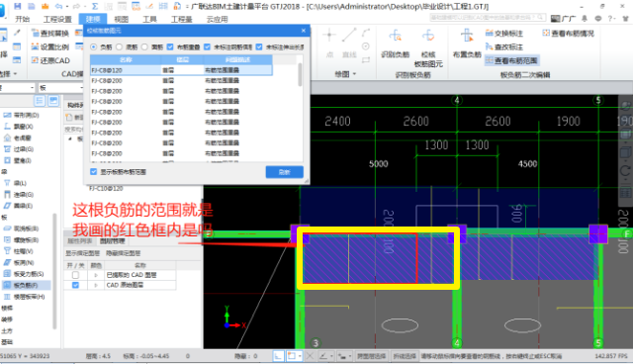Image resolution: width=633 pixels, height=364 pixels.
Task: Uncheck the CAD 原始图层 checkbox
Action: click(x=75, y=285)
